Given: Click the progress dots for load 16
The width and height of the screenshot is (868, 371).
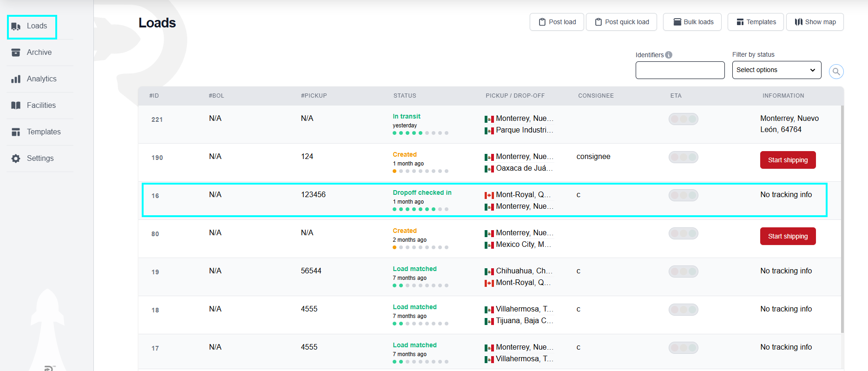Looking at the screenshot, I should pos(421,209).
